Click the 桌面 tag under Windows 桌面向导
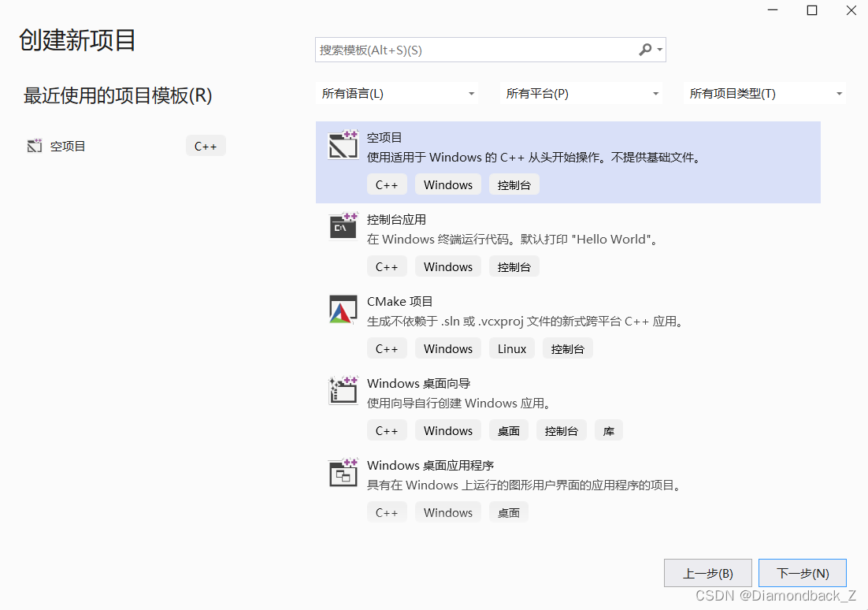The image size is (868, 610). [x=508, y=430]
